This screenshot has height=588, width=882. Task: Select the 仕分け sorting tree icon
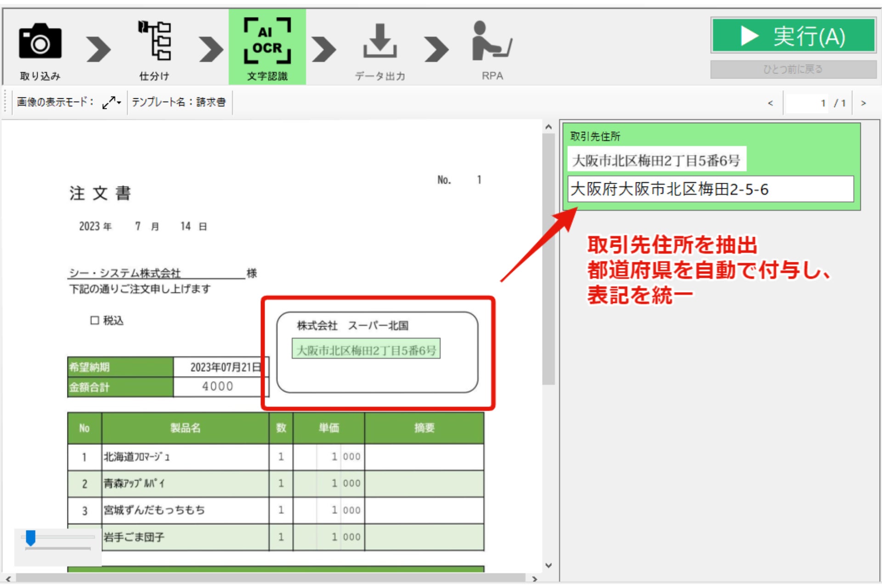pyautogui.click(x=155, y=40)
